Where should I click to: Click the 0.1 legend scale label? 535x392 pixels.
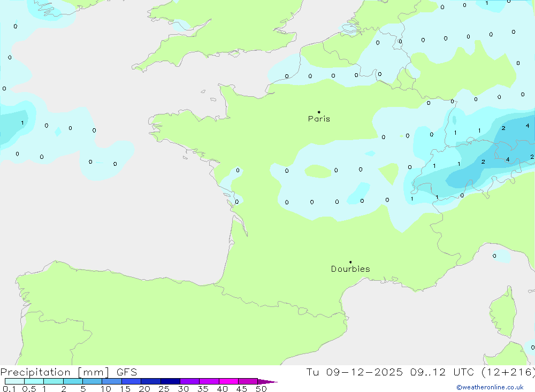point(9,389)
